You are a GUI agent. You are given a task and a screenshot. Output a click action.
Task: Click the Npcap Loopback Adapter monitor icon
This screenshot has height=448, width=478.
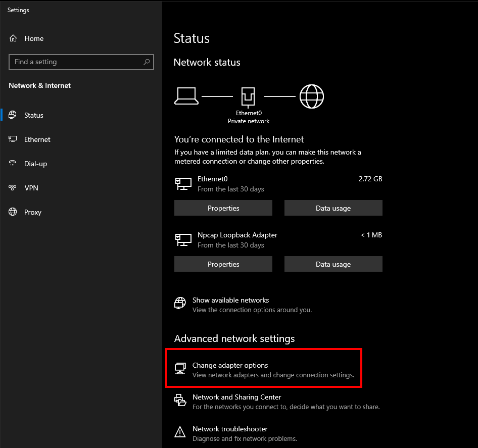(x=183, y=240)
